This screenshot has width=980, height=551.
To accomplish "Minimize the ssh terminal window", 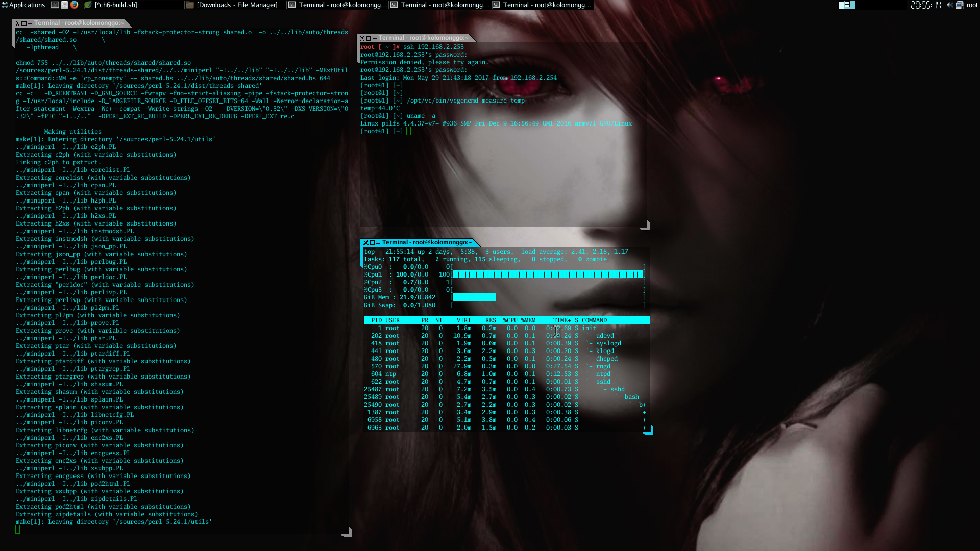I will (375, 38).
